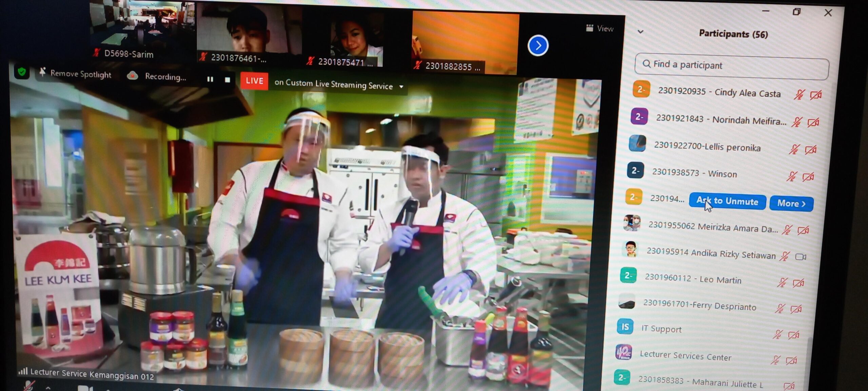
Task: Click Meirizka Amara profile photo
Action: point(632,223)
